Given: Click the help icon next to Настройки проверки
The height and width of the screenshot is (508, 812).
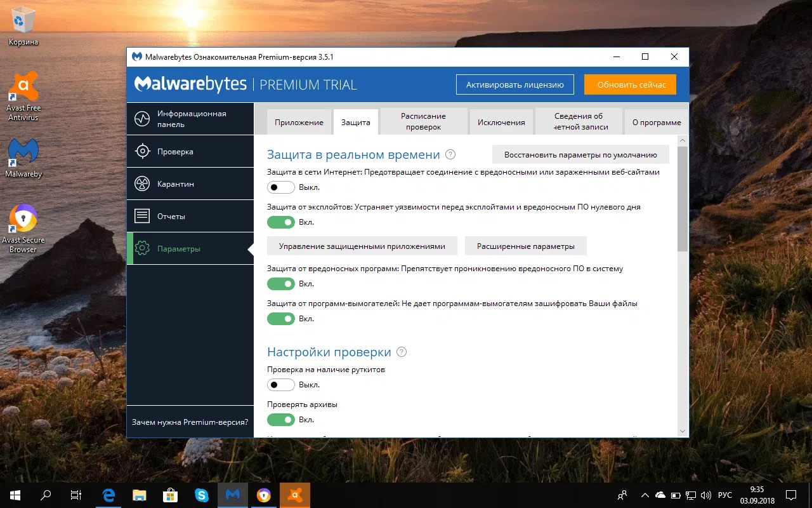Looking at the screenshot, I should click(403, 351).
